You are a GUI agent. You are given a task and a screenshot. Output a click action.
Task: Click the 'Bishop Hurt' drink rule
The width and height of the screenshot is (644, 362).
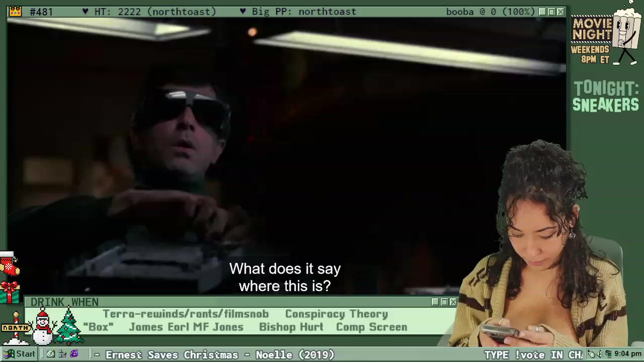(291, 327)
